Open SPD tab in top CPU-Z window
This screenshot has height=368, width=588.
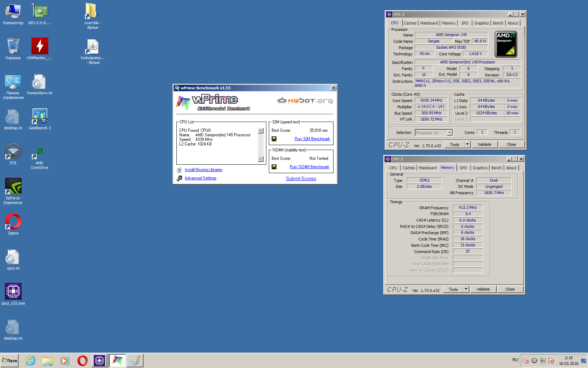pos(464,23)
